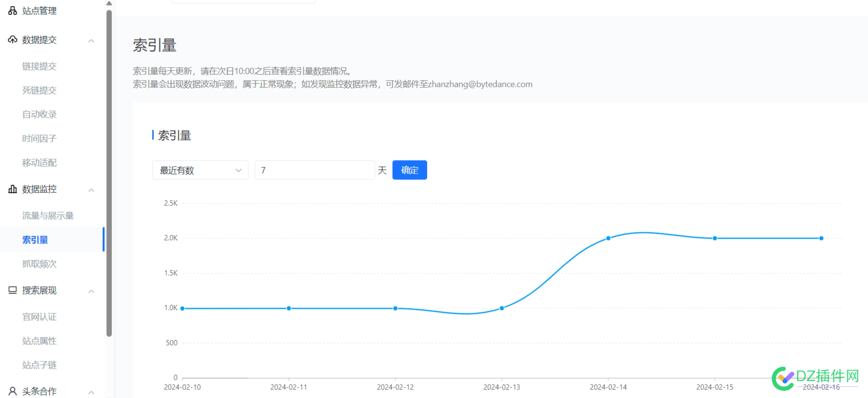This screenshot has width=868, height=398.
Task: Collapse the 数据提交 section chevron
Action: tap(91, 40)
